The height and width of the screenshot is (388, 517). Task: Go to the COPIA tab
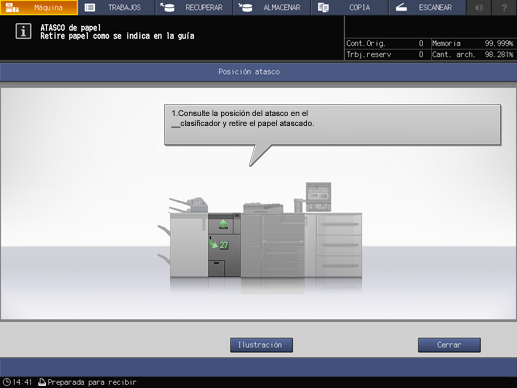tap(350, 7)
